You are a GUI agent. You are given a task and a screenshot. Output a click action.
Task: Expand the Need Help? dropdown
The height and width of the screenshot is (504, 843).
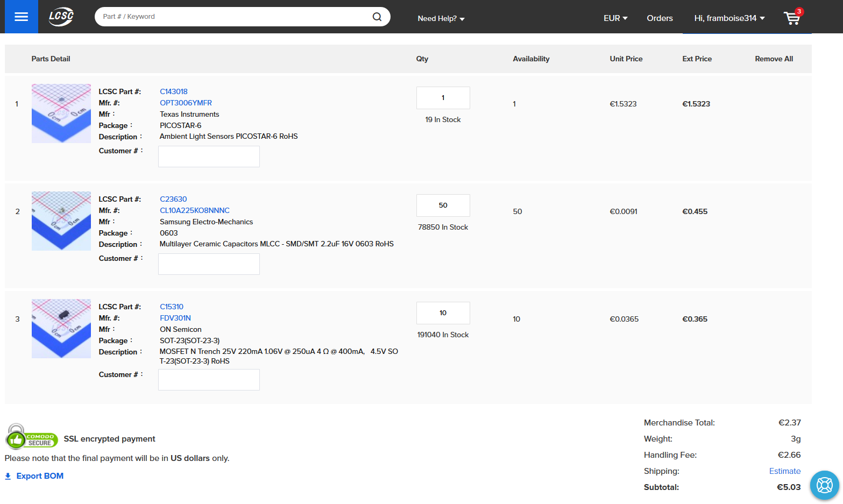441,18
